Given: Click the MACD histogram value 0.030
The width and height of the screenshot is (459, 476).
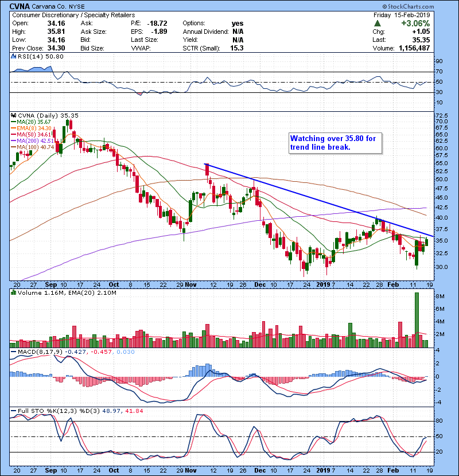Looking at the screenshot, I should pyautogui.click(x=126, y=352).
